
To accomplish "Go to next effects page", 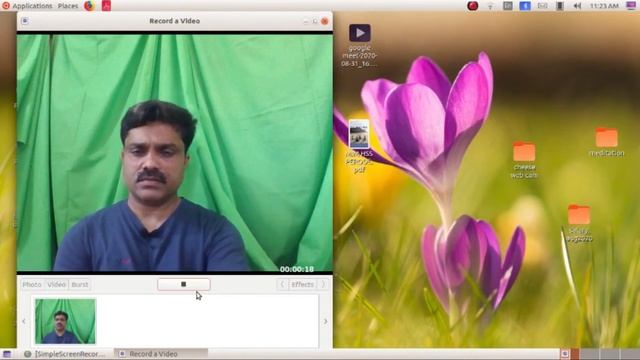I will 323,284.
